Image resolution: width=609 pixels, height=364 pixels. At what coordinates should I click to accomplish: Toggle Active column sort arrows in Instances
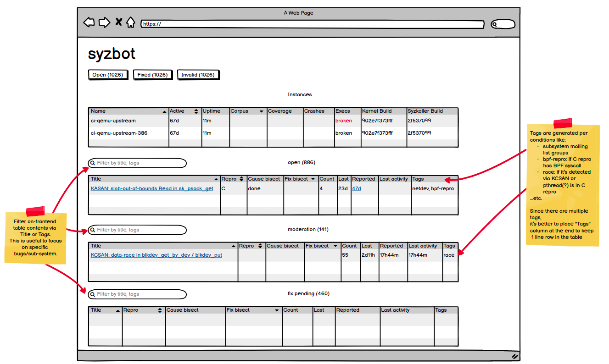click(x=196, y=111)
